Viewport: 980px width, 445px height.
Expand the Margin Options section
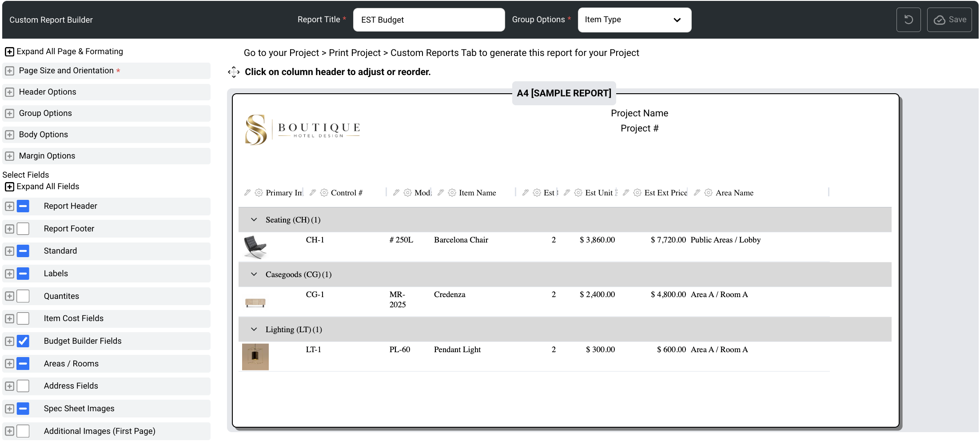(x=9, y=156)
